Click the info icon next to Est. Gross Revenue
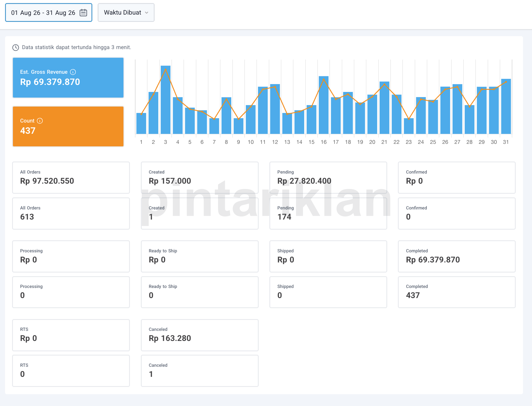Image resolution: width=532 pixels, height=406 pixels. [x=73, y=72]
